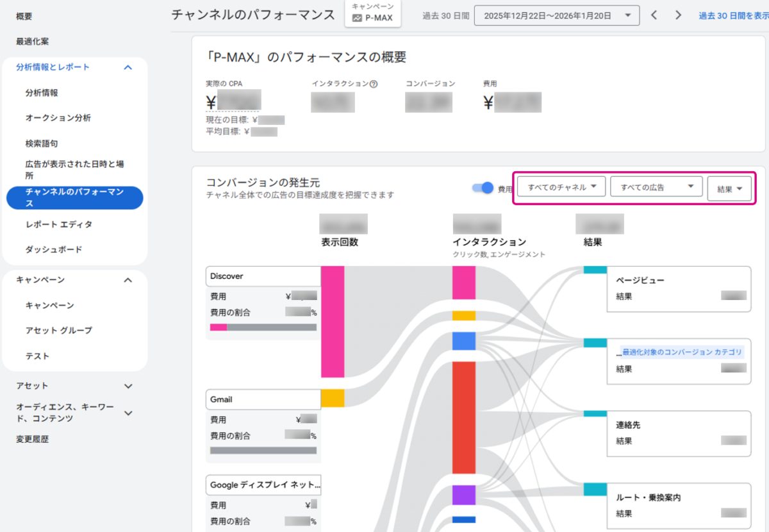769x532 pixels.
Task: Collapse the 分析情報とレポート section
Action: tap(128, 67)
